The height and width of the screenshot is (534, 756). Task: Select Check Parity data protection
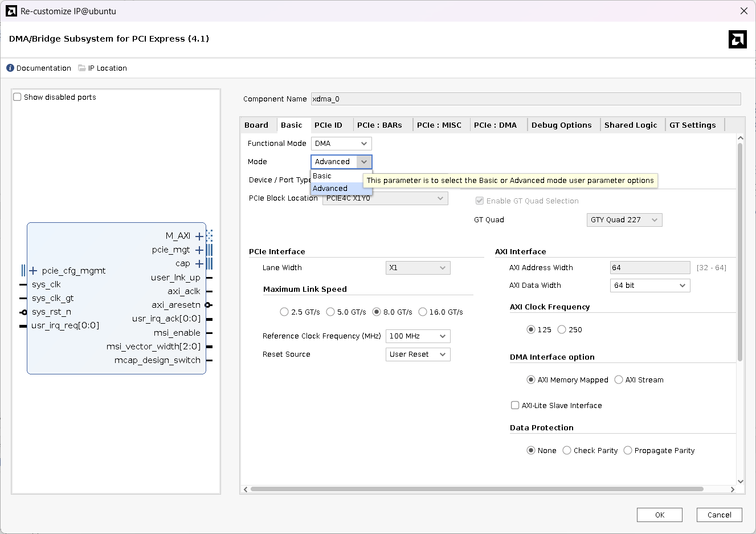567,450
